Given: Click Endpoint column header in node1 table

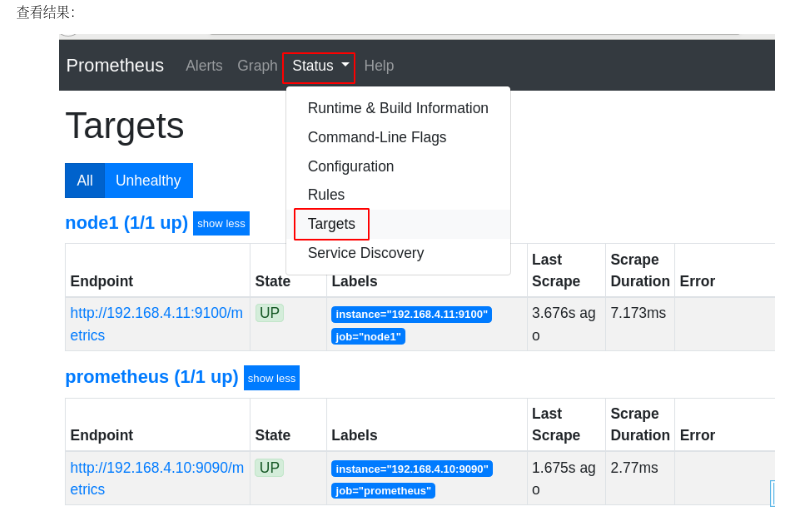Looking at the screenshot, I should coord(102,281).
